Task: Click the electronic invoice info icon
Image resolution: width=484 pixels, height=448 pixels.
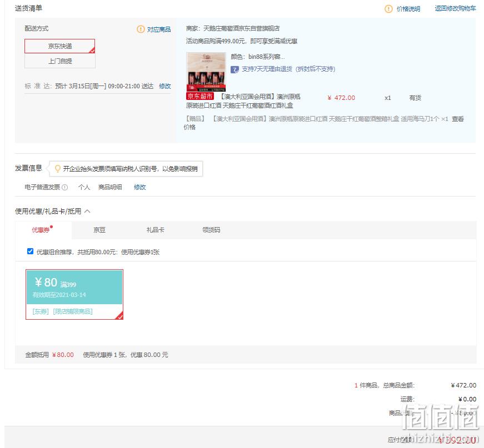Action: click(x=65, y=187)
